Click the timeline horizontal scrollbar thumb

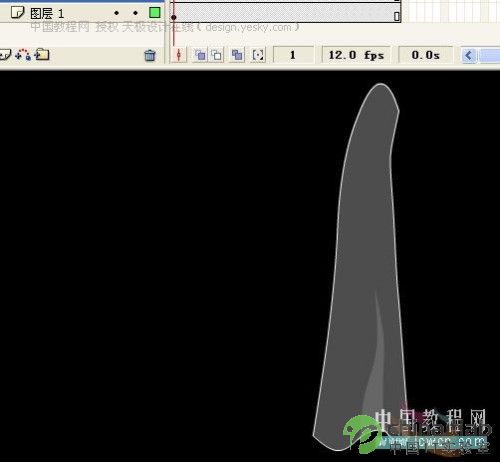pos(489,55)
